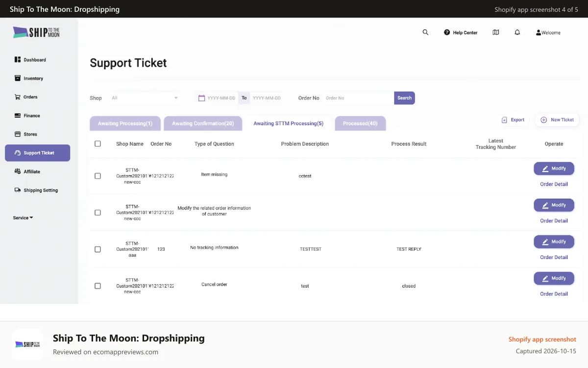The image size is (588, 368).
Task: Click the Latest Tracking Number column header
Action: 496,144
